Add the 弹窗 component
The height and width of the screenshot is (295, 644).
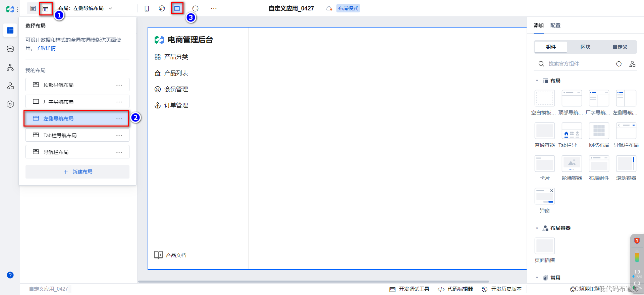click(545, 196)
